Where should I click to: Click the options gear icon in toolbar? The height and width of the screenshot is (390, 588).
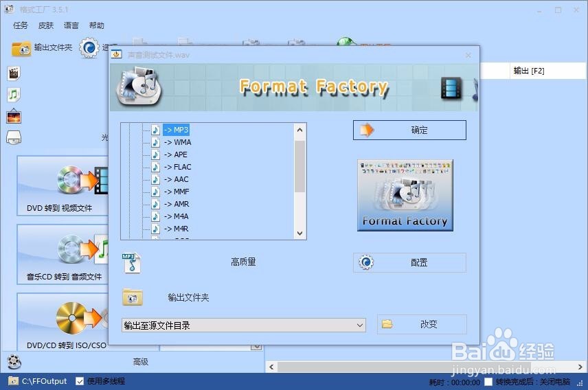pyautogui.click(x=89, y=47)
